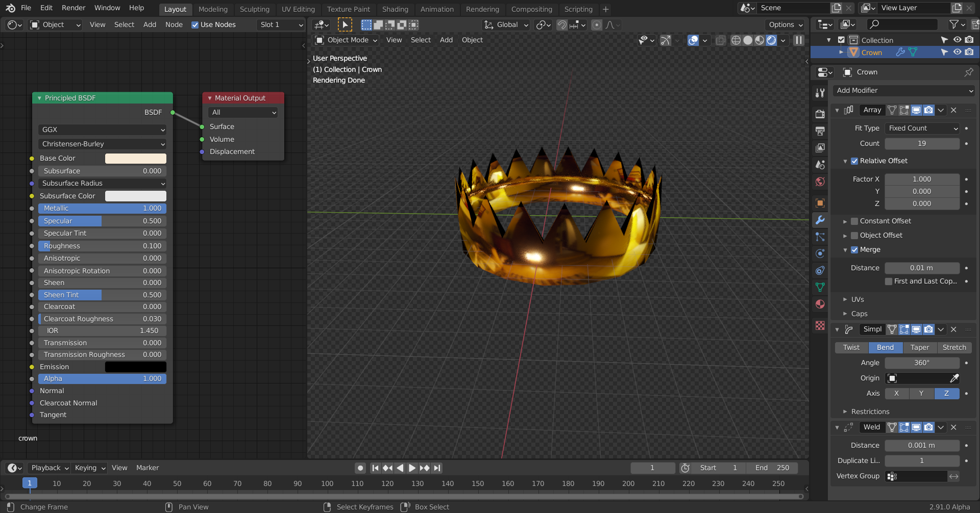Open the World properties tab
Image resolution: width=980 pixels, height=513 pixels.
pyautogui.click(x=820, y=182)
